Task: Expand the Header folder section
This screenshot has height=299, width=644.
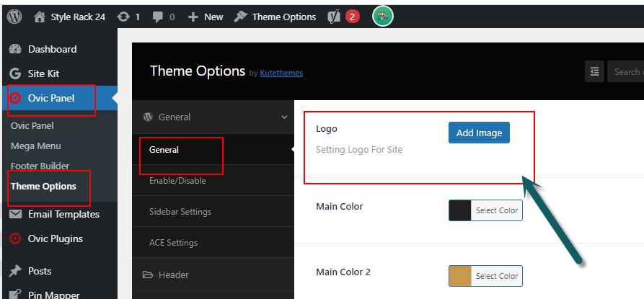Action: point(213,275)
